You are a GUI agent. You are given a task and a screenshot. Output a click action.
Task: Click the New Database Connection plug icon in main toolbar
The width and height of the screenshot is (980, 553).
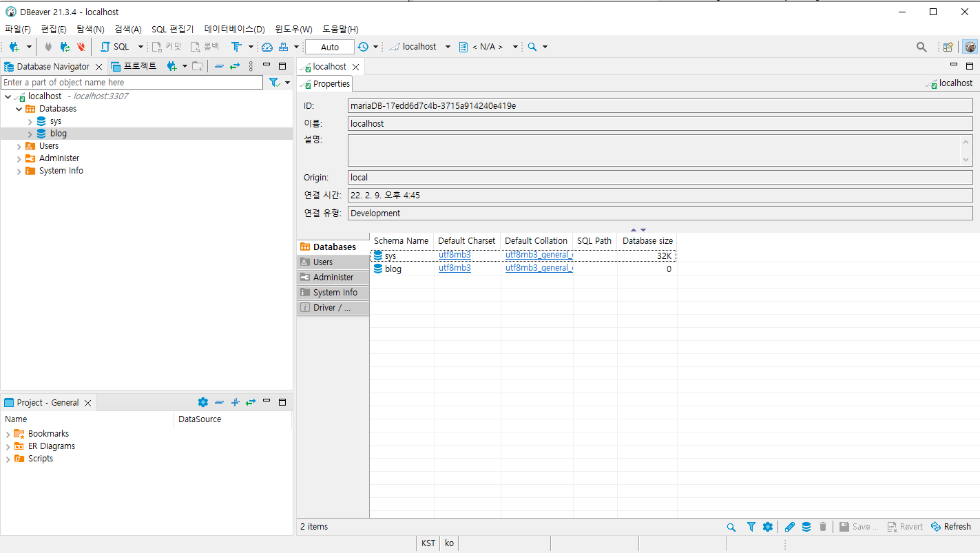tap(14, 47)
